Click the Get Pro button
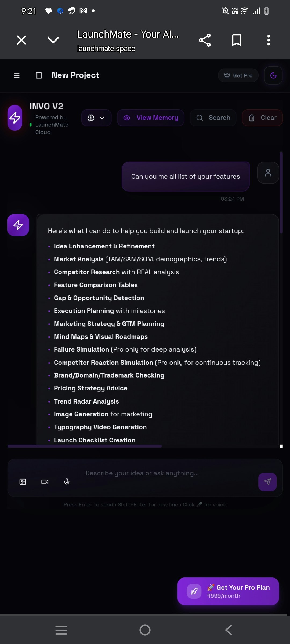Viewport: 290px width, 644px height. [x=238, y=75]
